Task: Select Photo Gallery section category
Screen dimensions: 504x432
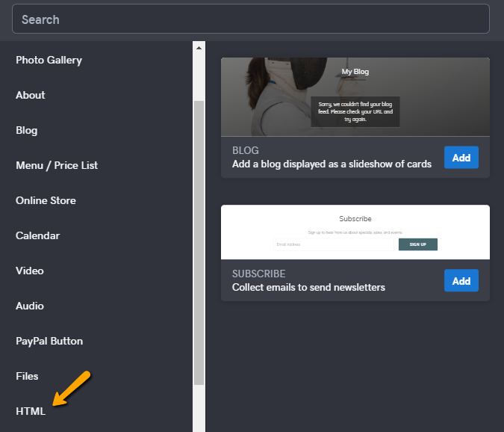Action: (x=49, y=60)
